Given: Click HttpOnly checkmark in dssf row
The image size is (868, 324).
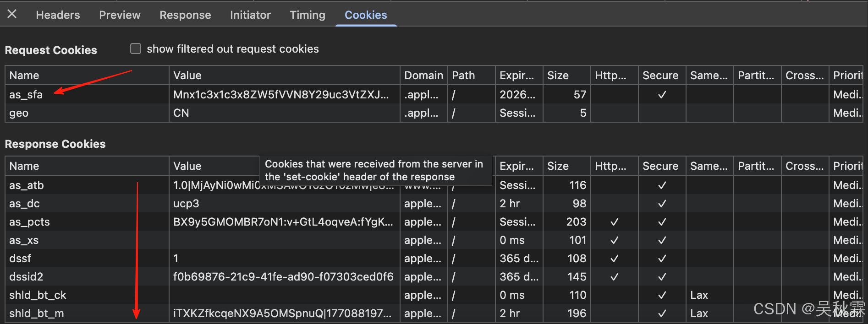Looking at the screenshot, I should click(x=614, y=259).
